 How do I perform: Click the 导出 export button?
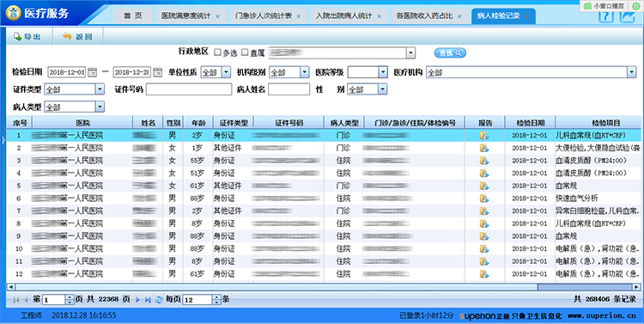pyautogui.click(x=27, y=37)
